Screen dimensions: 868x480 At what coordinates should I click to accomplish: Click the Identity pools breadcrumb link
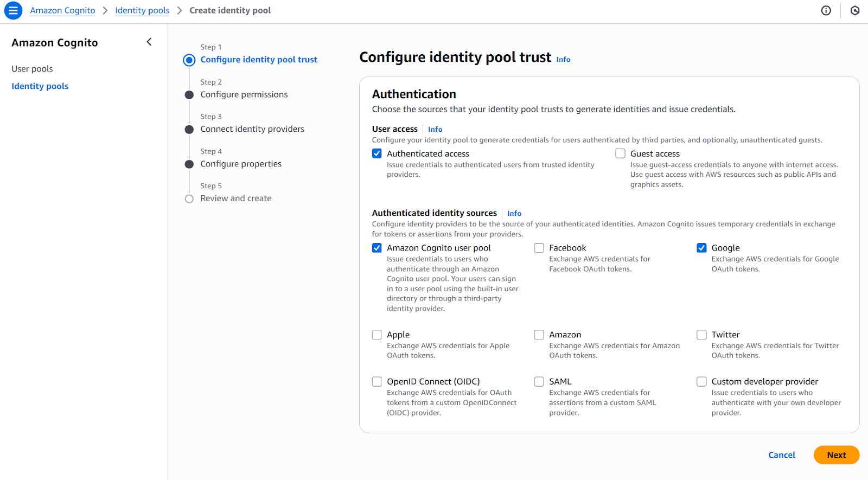tap(142, 10)
